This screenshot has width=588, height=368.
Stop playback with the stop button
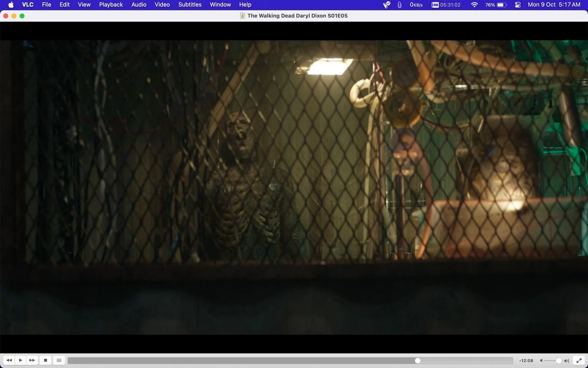point(46,360)
